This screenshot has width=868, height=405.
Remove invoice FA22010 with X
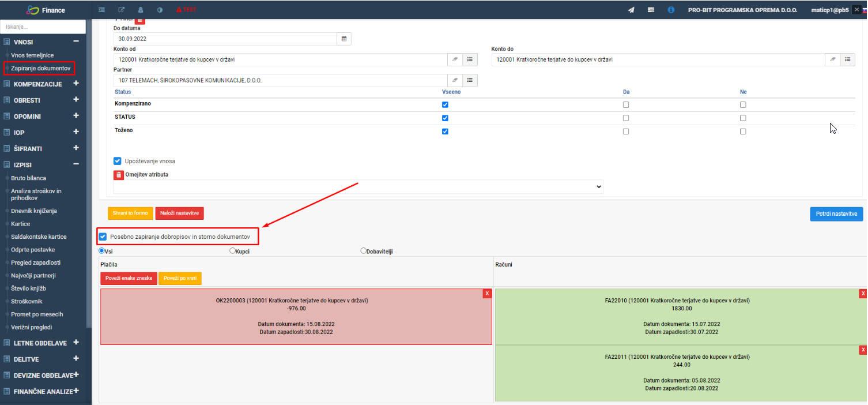[x=863, y=294]
